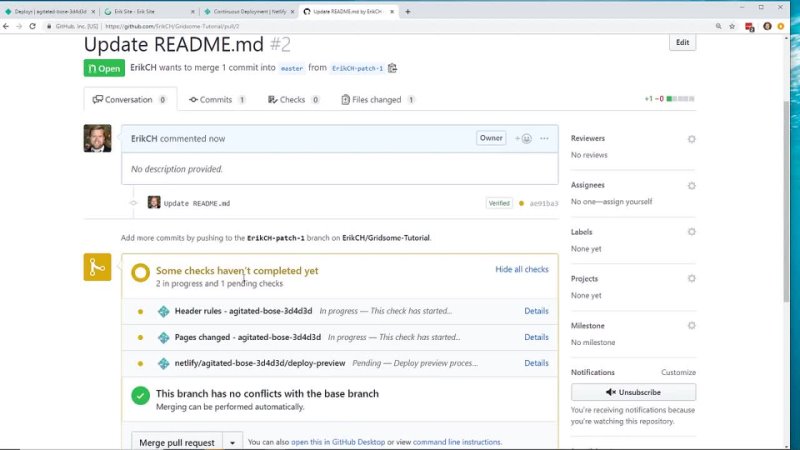Open the ae91ba3 commit hash link
Viewport: 800px width, 450px height.
tap(544, 203)
